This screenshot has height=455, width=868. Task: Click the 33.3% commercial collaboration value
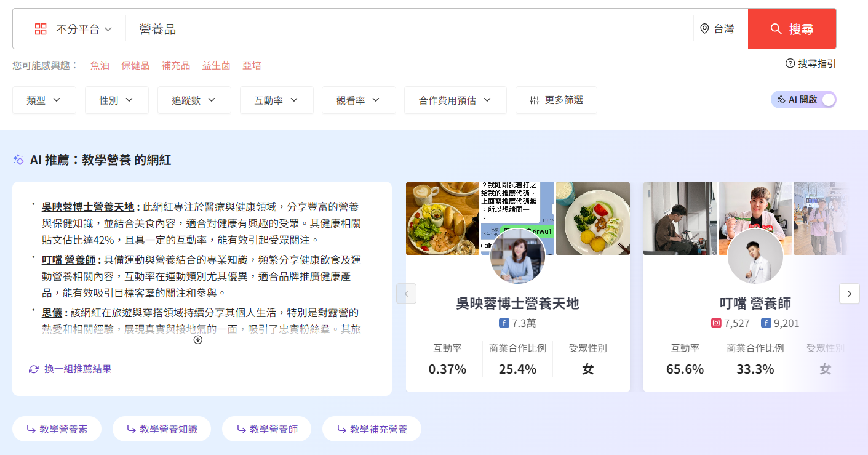pos(755,369)
